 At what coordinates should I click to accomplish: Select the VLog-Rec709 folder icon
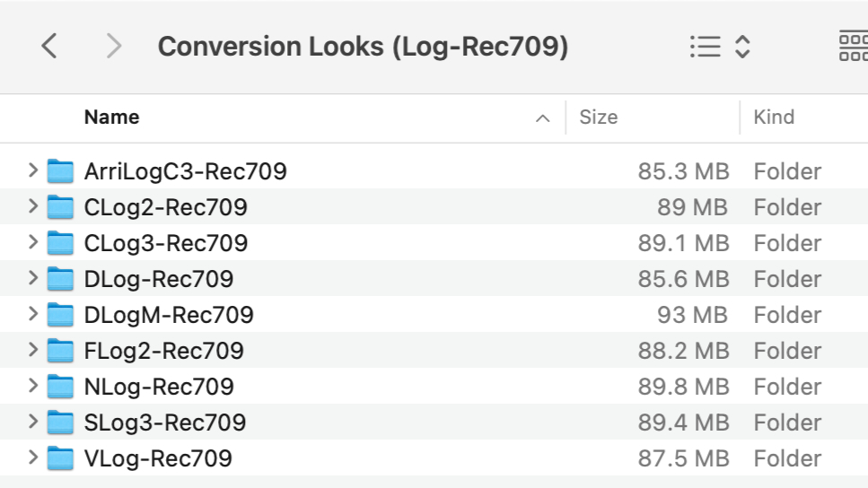pos(60,458)
